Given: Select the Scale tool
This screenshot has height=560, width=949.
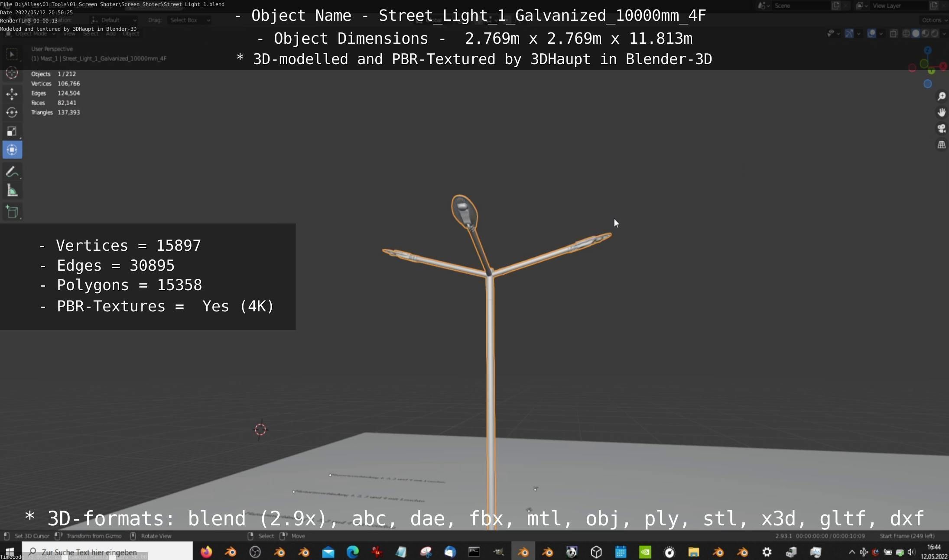Looking at the screenshot, I should click(12, 131).
